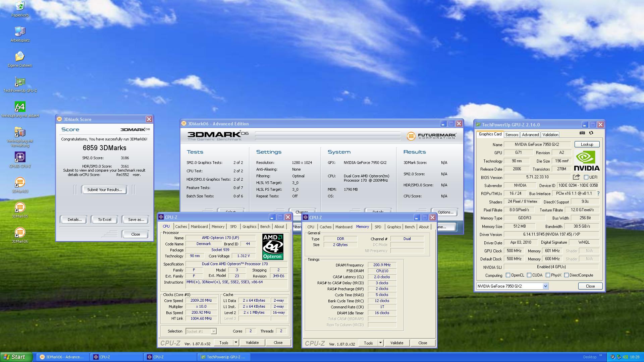Click the Save as button
The image size is (644, 362).
point(136,220)
